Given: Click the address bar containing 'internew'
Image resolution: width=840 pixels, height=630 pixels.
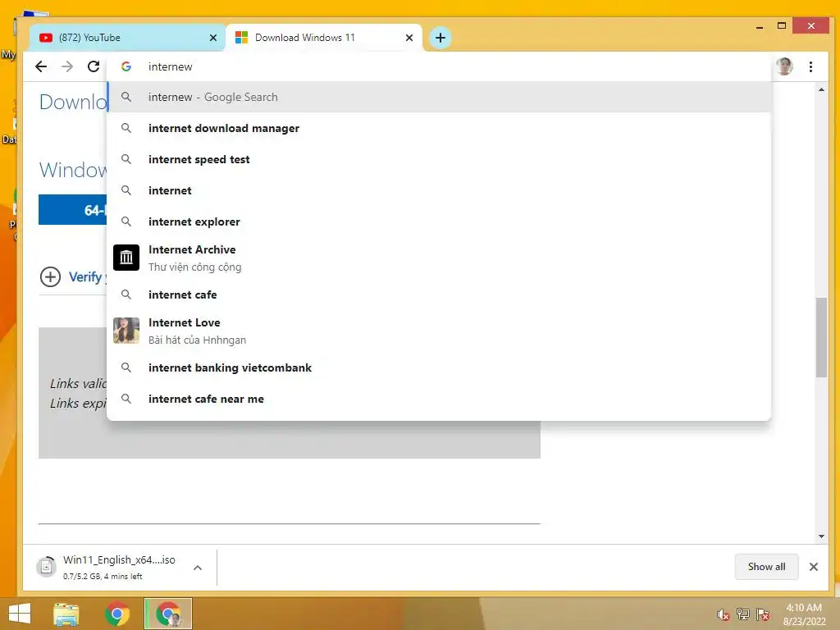Looking at the screenshot, I should (x=440, y=66).
